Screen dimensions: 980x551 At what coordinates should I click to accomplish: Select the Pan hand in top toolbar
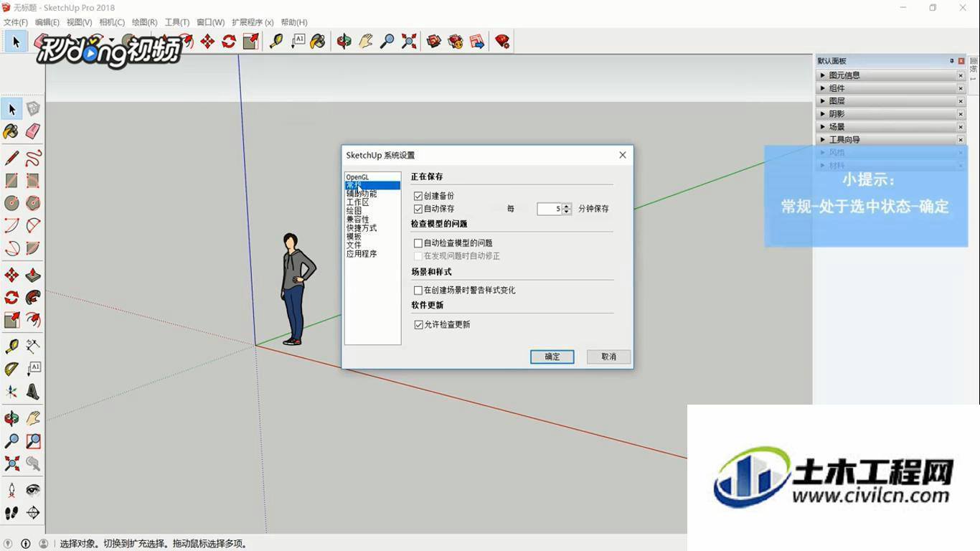[366, 42]
